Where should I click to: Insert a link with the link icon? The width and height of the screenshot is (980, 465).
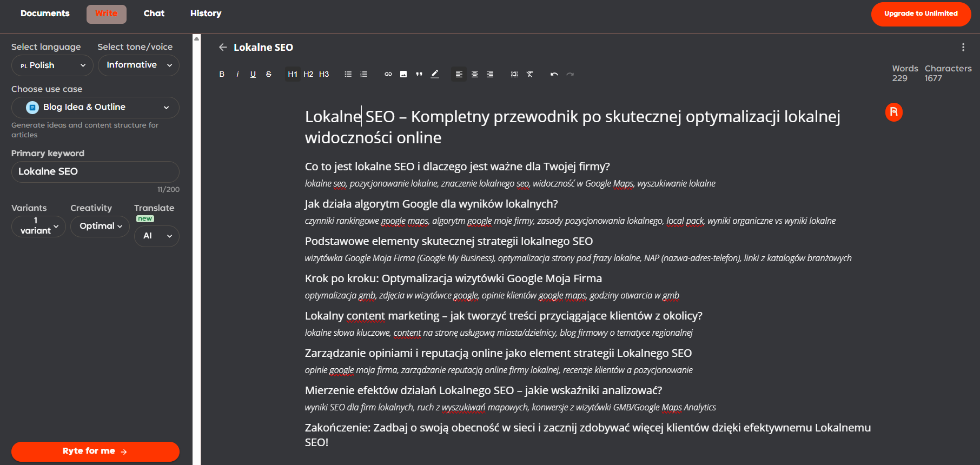pyautogui.click(x=388, y=74)
